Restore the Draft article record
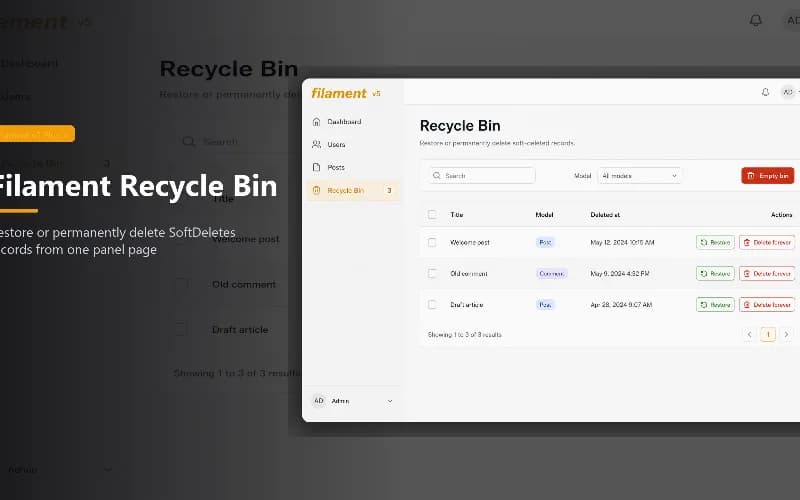The height and width of the screenshot is (500, 800). pos(715,305)
